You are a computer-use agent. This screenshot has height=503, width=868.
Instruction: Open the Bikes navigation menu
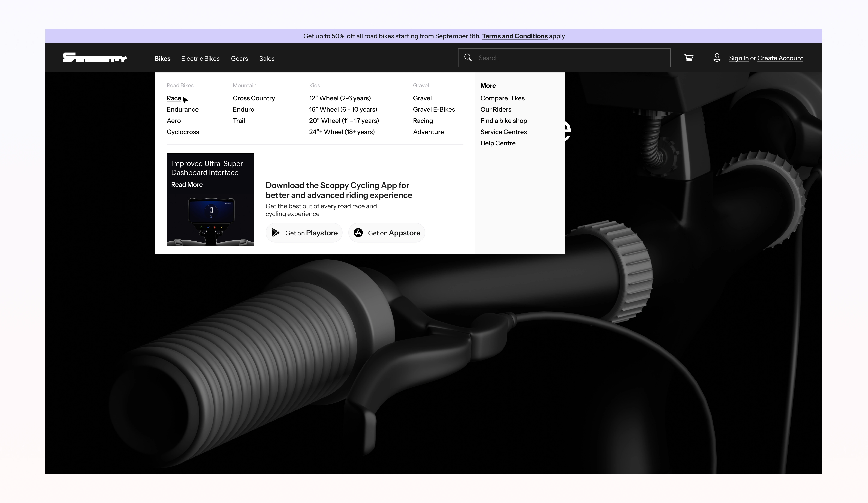pos(162,59)
